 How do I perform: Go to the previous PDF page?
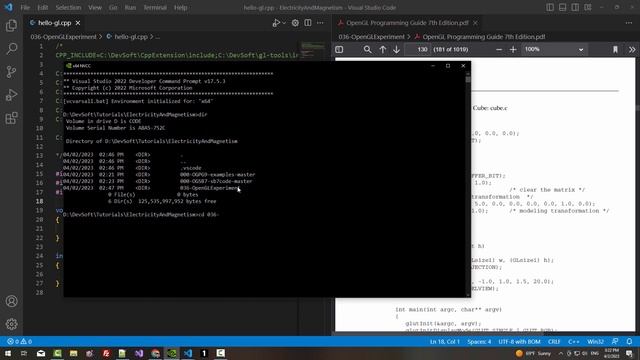pos(382,49)
